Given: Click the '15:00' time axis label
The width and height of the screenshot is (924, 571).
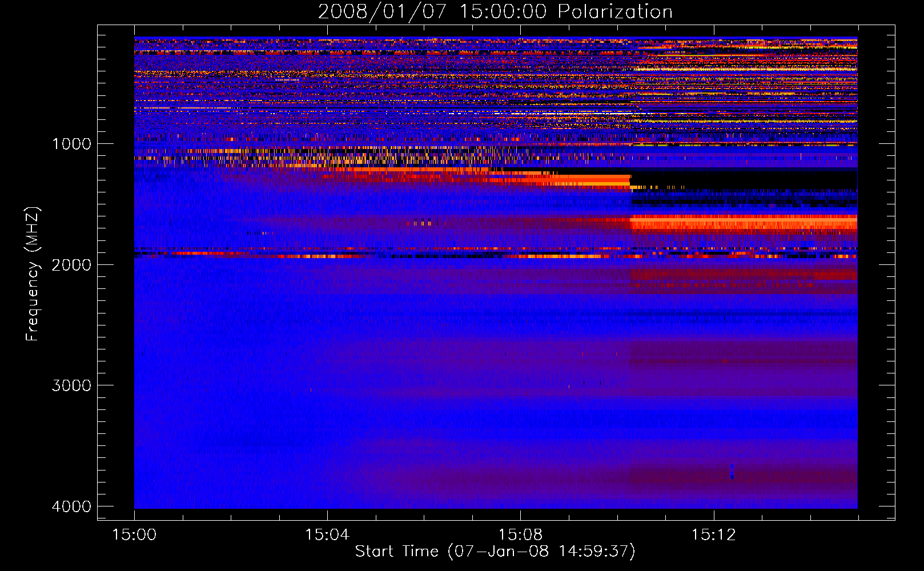Looking at the screenshot, I should 134,535.
